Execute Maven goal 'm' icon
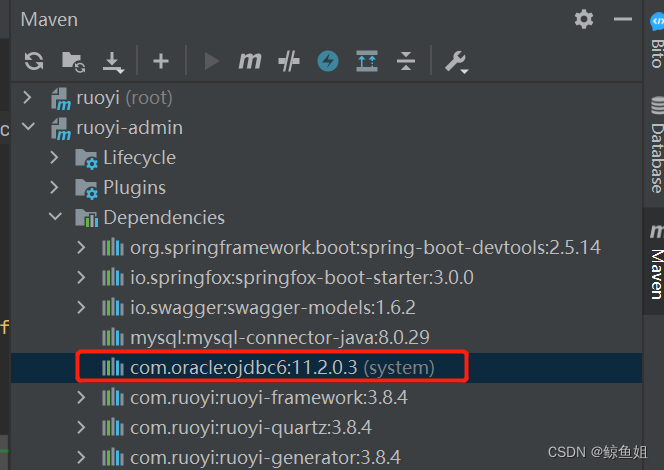This screenshot has height=470, width=664. click(250, 61)
